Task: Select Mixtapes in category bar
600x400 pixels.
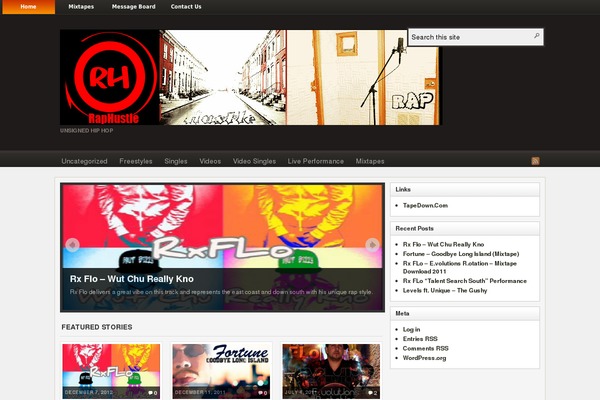Action: click(370, 161)
